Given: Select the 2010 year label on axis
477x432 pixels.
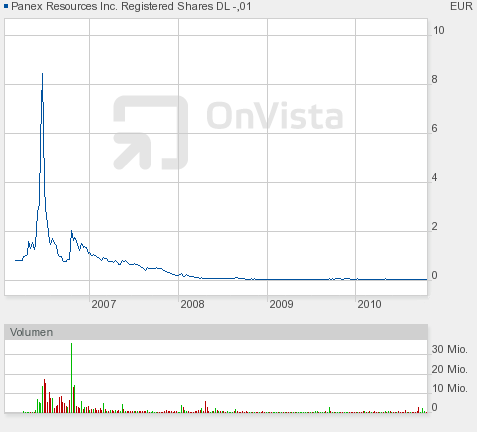Looking at the screenshot, I should tap(369, 304).
